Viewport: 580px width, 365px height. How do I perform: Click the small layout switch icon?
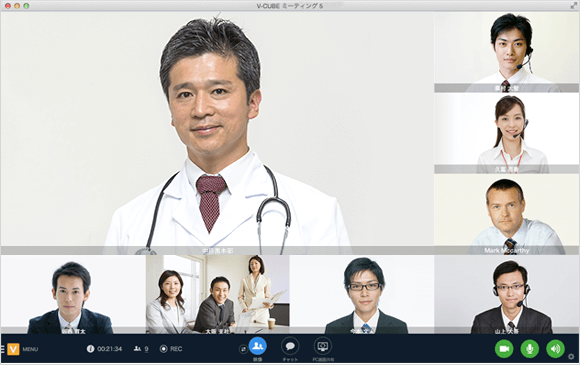[243, 349]
